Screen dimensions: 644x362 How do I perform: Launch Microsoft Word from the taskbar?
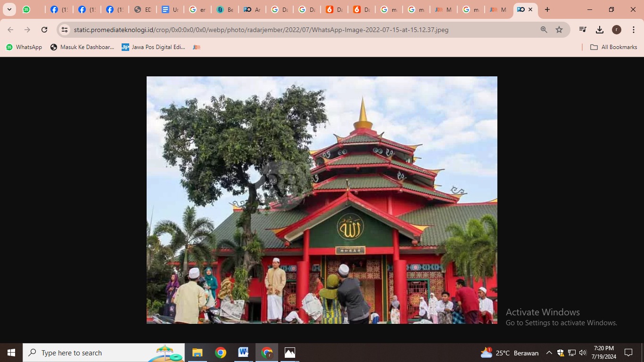tap(243, 352)
